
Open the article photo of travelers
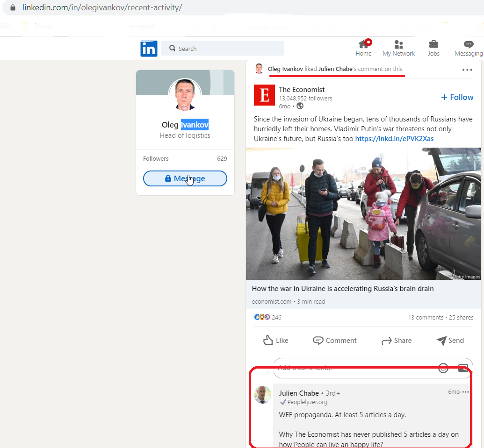coord(363,213)
